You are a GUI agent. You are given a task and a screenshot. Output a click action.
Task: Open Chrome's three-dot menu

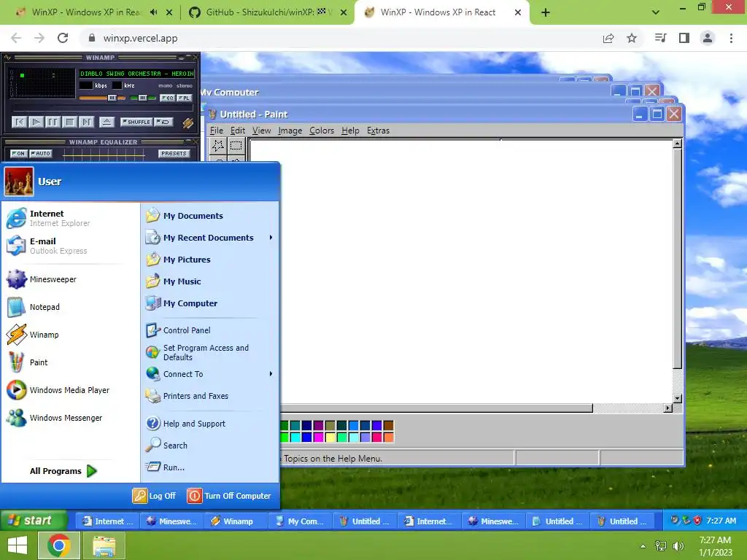coord(731,38)
